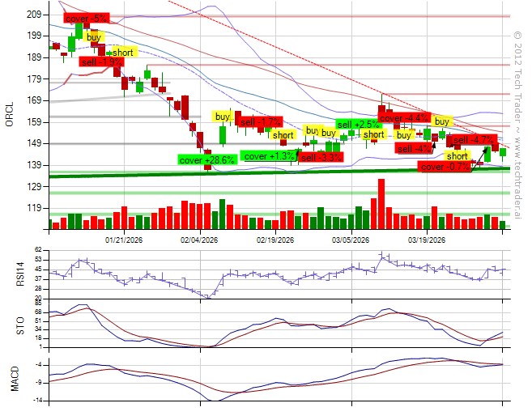The width and height of the screenshot is (532, 416).
Task: Click the 'cover +28.6%' green signal label
Action: click(x=206, y=160)
